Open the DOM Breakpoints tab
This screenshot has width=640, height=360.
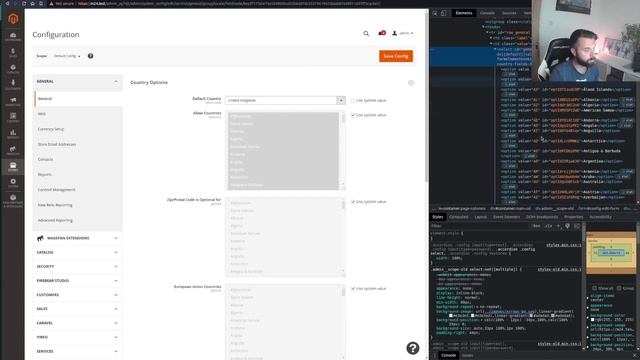tap(542, 217)
